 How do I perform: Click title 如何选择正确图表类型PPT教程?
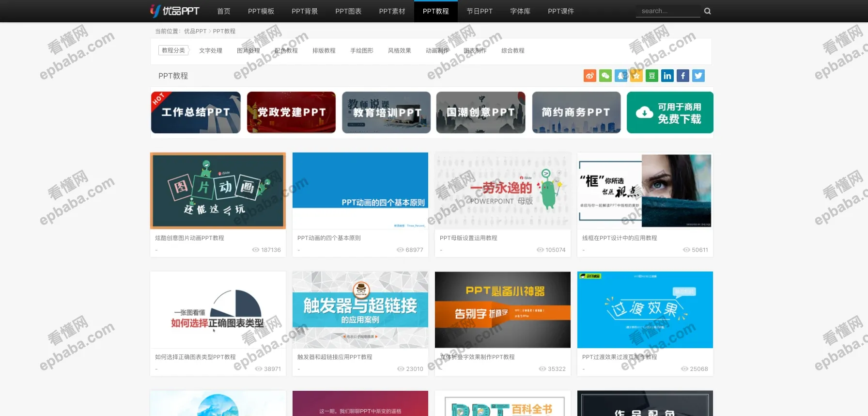pyautogui.click(x=195, y=357)
